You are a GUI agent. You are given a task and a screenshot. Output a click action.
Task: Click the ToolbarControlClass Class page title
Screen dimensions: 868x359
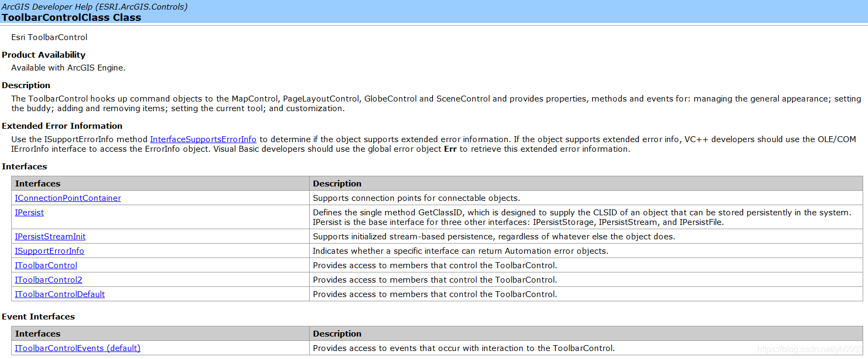(x=71, y=18)
